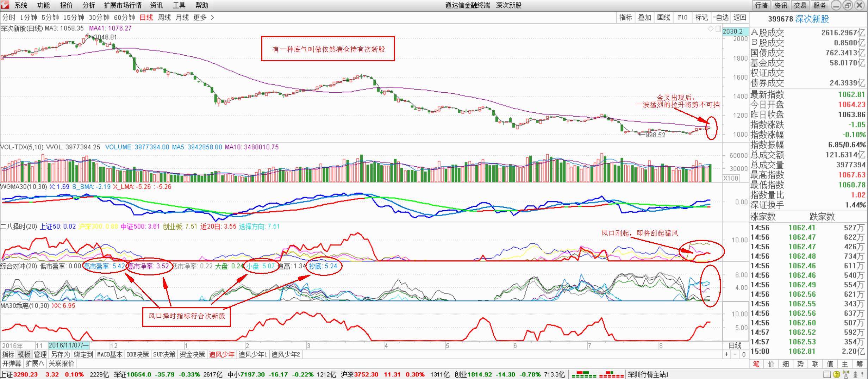Click the 标记 mark button
This screenshot has width=868, height=379.
coord(701,18)
